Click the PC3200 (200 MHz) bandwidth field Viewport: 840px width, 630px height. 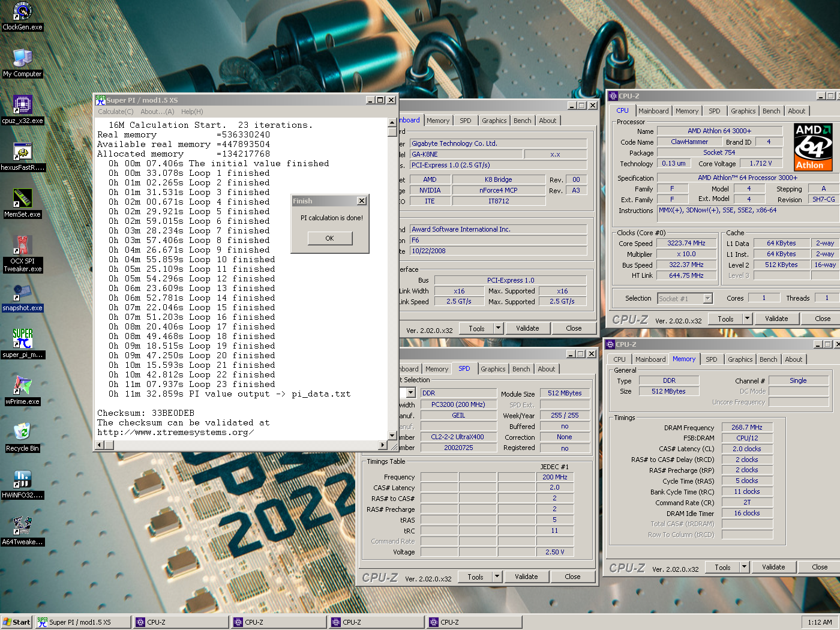(x=458, y=404)
